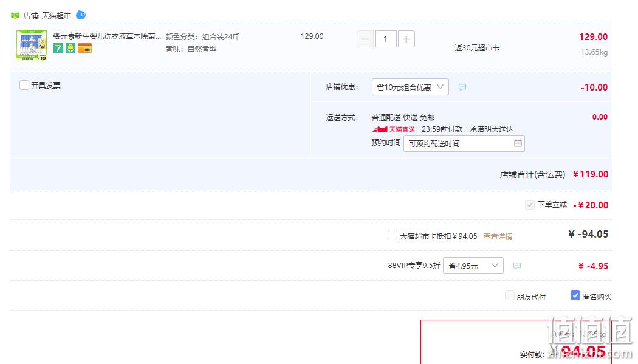Click the 天猫超市 store name
Image resolution: width=638 pixels, height=364 pixels.
pos(57,15)
